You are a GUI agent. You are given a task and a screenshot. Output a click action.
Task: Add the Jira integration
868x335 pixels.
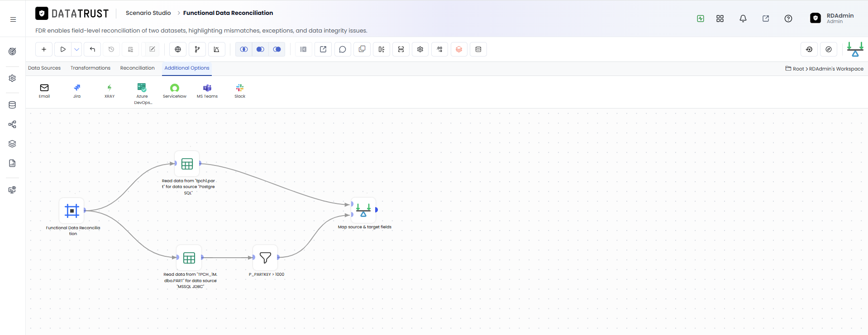[x=77, y=91]
